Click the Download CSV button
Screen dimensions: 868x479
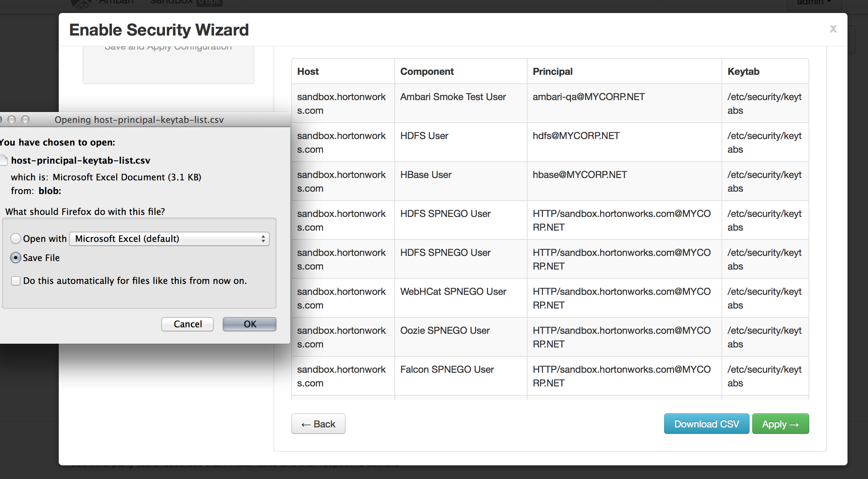tap(706, 424)
